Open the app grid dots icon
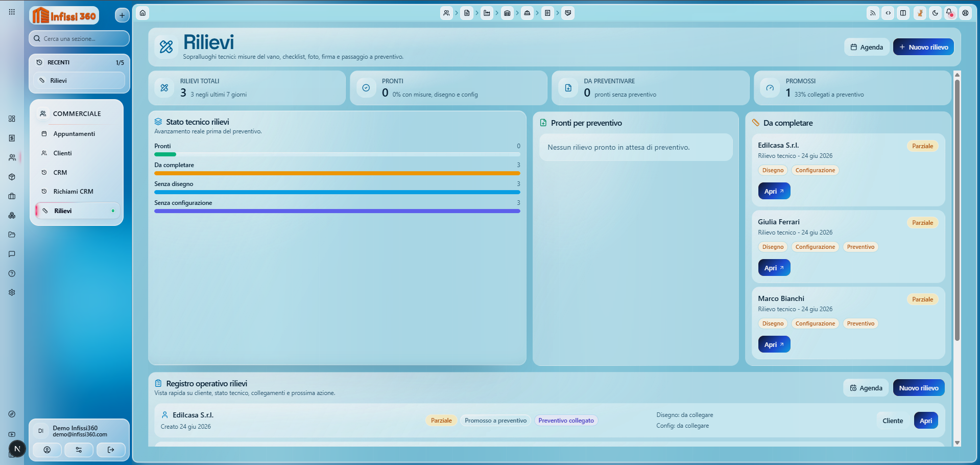980x465 pixels. 12,12
